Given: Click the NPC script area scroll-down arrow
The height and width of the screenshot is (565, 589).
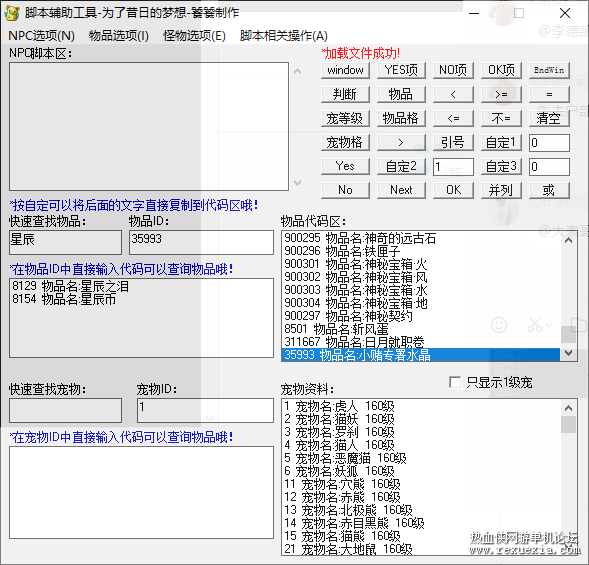Looking at the screenshot, I should pyautogui.click(x=298, y=183).
